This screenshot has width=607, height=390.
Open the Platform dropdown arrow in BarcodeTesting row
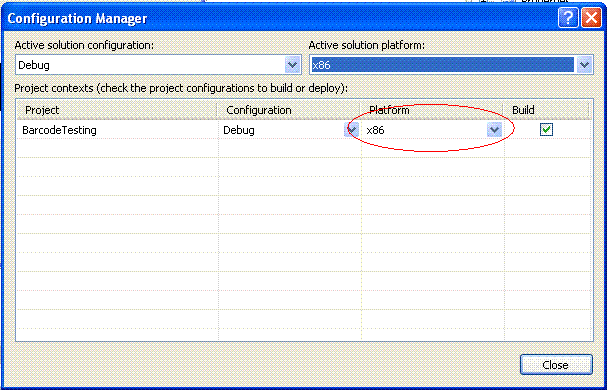pyautogui.click(x=494, y=130)
